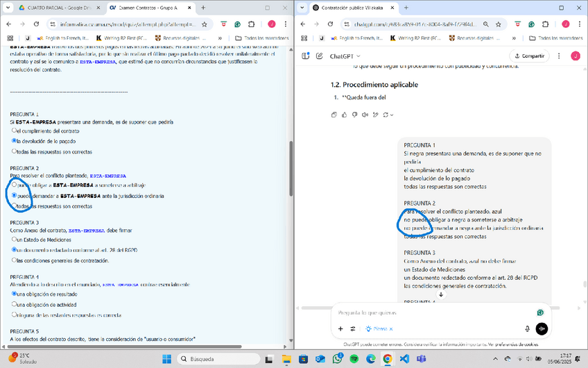
Task: Give the ChatGPT response a thumbs down
Action: pyautogui.click(x=355, y=115)
